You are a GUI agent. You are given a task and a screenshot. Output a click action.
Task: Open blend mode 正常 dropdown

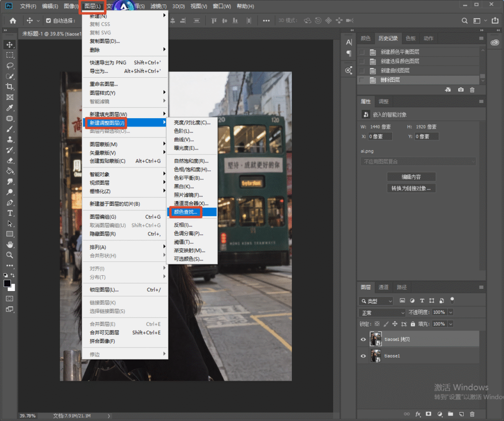click(x=382, y=313)
